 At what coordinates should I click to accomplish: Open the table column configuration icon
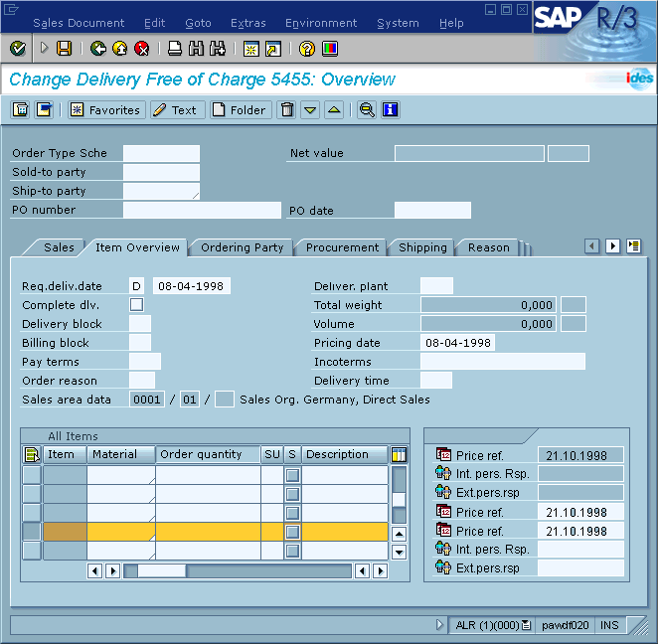coord(399,454)
